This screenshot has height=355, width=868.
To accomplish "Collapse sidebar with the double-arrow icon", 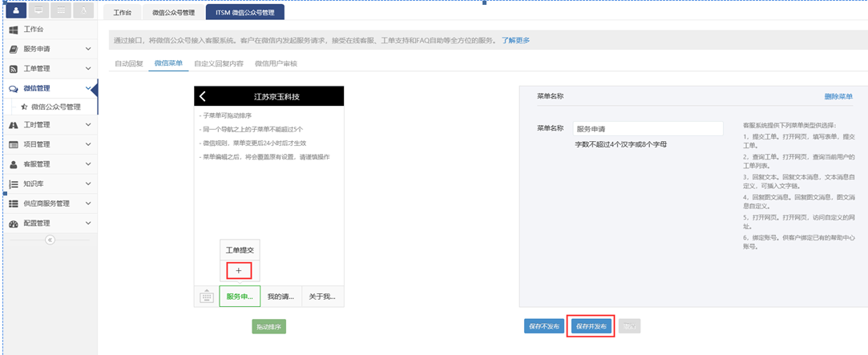I will click(50, 240).
